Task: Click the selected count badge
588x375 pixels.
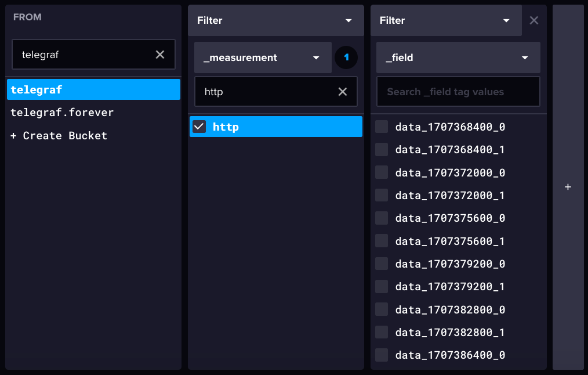Action: pyautogui.click(x=346, y=57)
